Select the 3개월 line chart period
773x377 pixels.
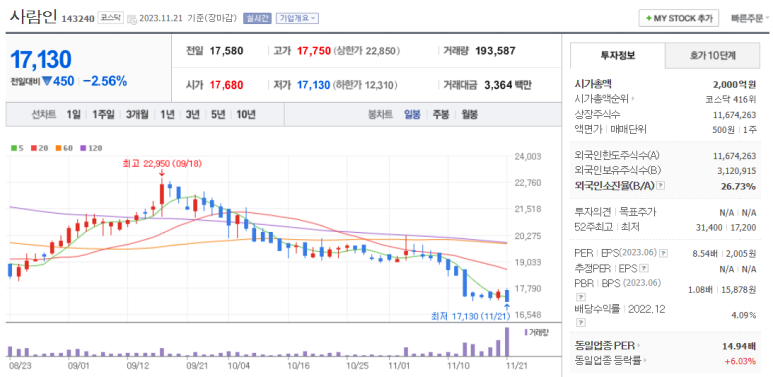coord(137,115)
